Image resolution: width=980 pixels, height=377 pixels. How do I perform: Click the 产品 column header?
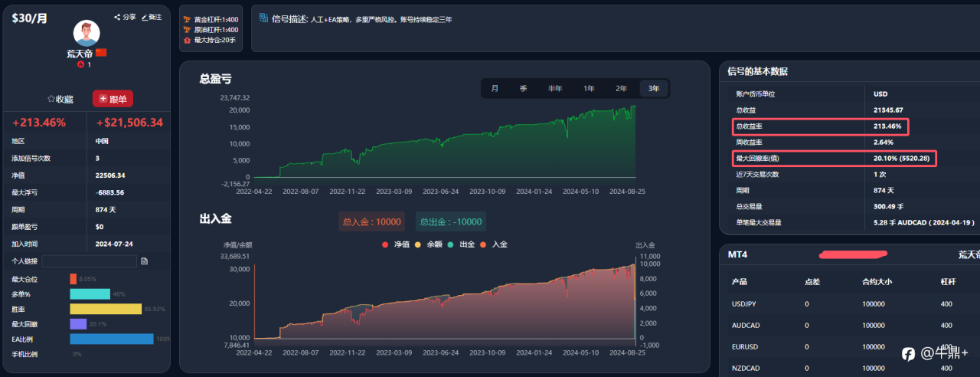739,282
